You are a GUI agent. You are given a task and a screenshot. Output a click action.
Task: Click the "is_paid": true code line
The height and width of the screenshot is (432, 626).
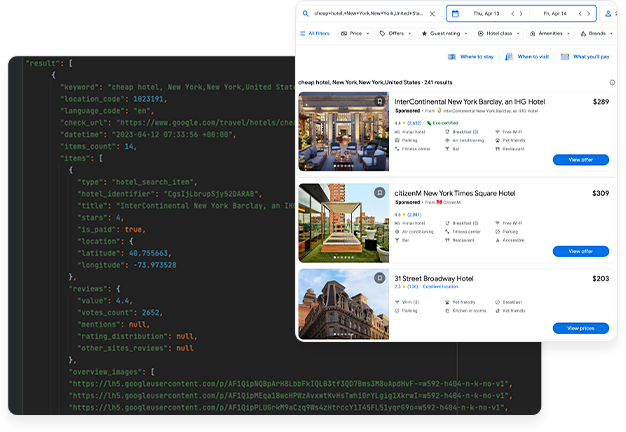pos(112,230)
